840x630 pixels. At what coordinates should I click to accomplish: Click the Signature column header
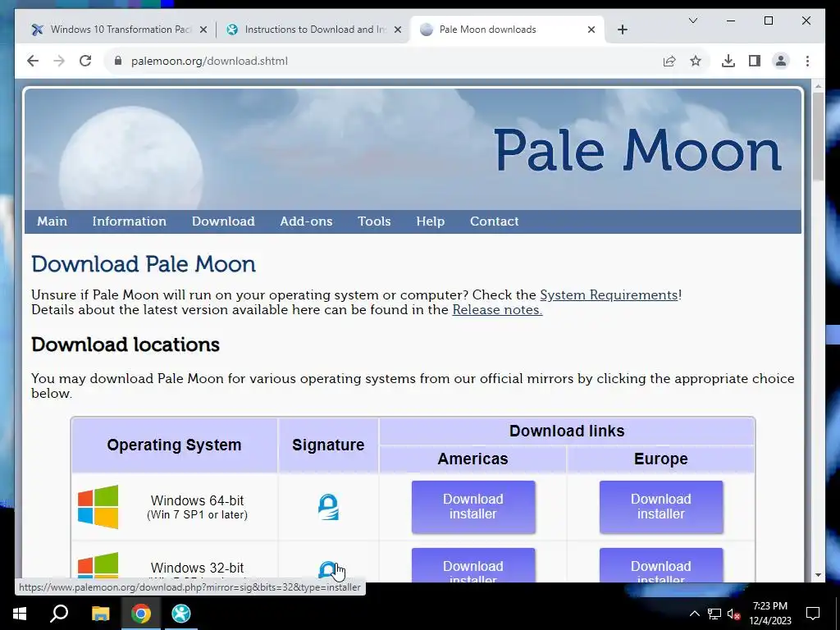coord(328,445)
